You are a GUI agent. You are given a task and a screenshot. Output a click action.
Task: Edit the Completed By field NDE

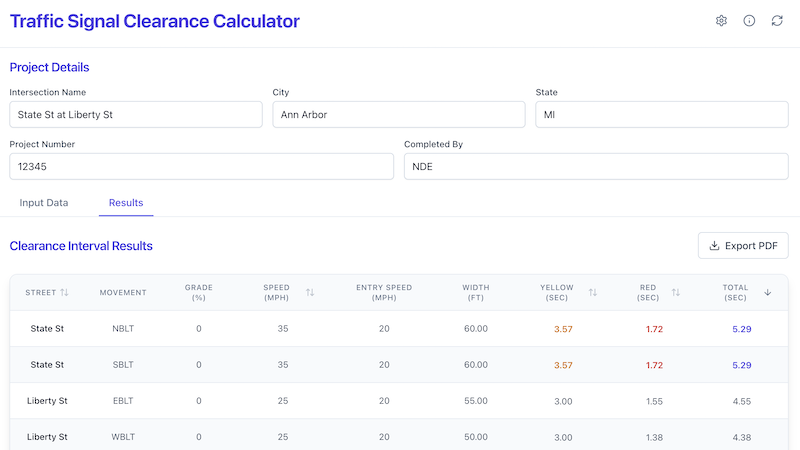pos(596,166)
